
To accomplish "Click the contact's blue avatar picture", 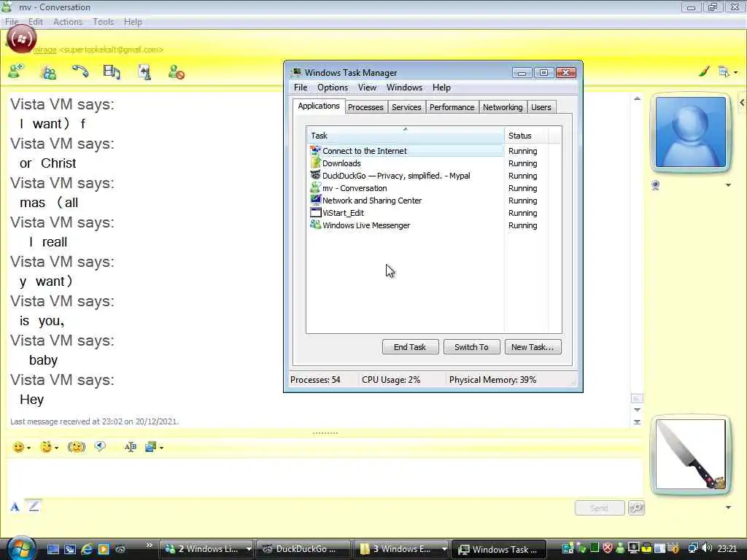I will [690, 133].
